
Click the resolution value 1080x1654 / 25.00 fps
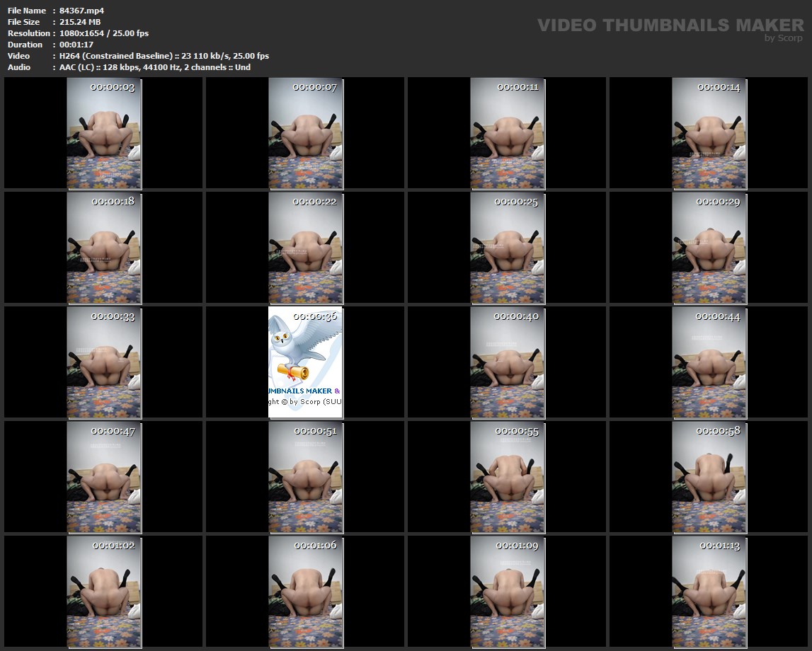(104, 33)
